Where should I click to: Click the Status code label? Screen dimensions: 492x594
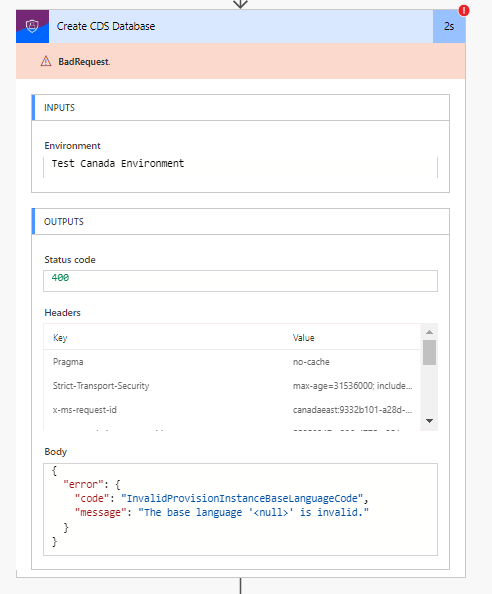pos(70,260)
